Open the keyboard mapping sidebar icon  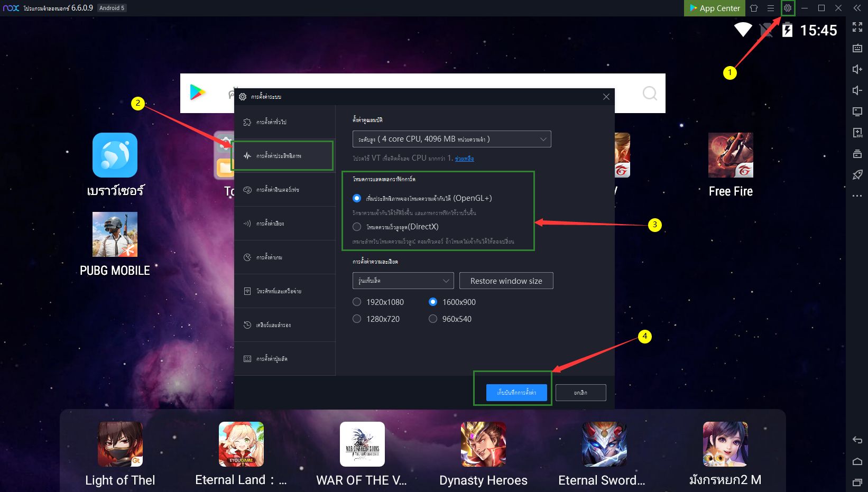pyautogui.click(x=857, y=48)
